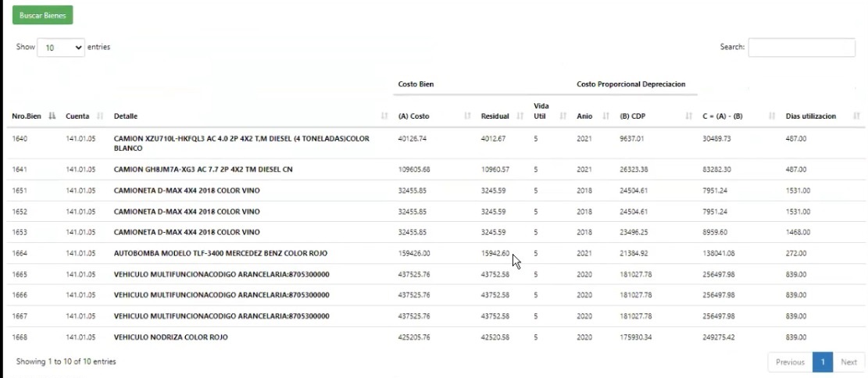Click CAMION XZU710L-HKFQL3 detail text
The width and height of the screenshot is (868, 378).
[241, 144]
